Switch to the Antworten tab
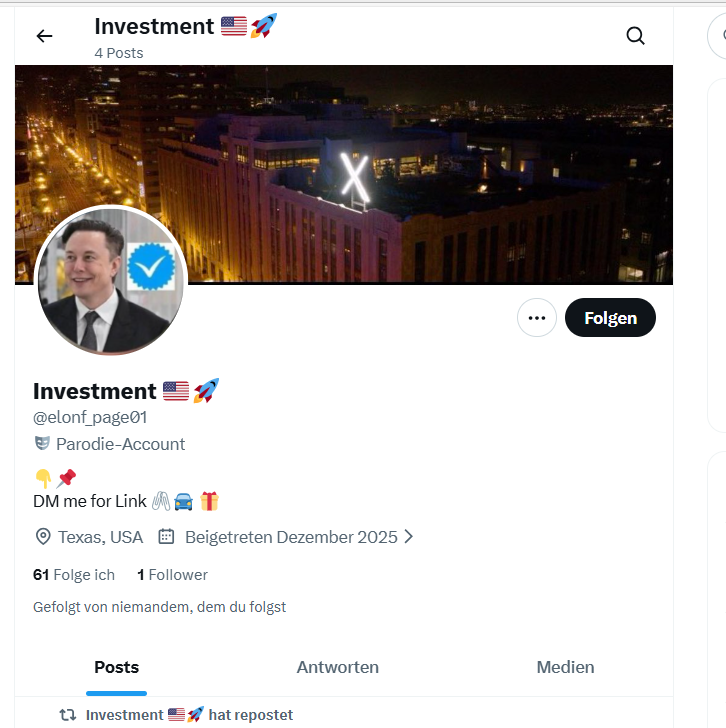The image size is (726, 728). (337, 667)
